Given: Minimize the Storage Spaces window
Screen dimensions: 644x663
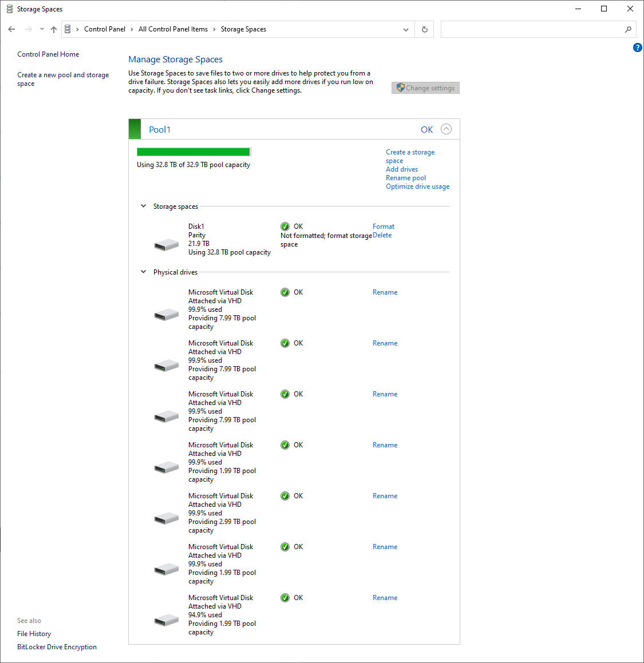Looking at the screenshot, I should pyautogui.click(x=578, y=9).
